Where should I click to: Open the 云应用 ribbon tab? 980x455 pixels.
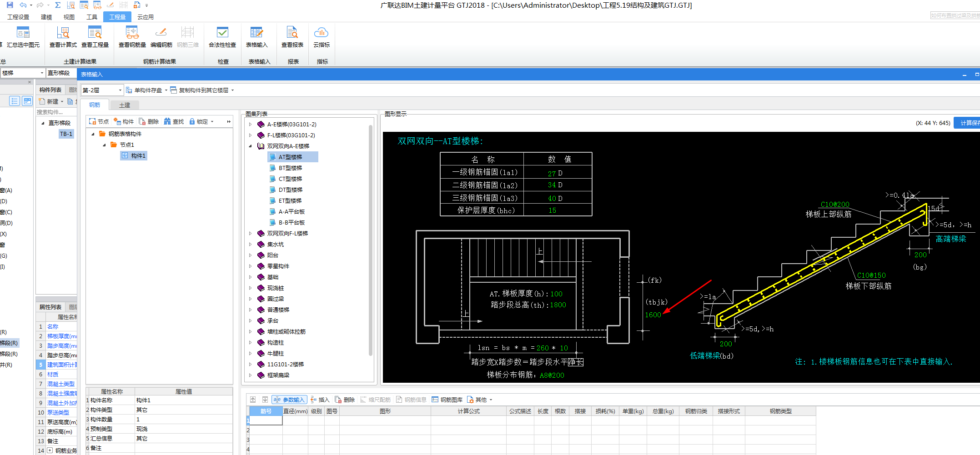[x=146, y=17]
